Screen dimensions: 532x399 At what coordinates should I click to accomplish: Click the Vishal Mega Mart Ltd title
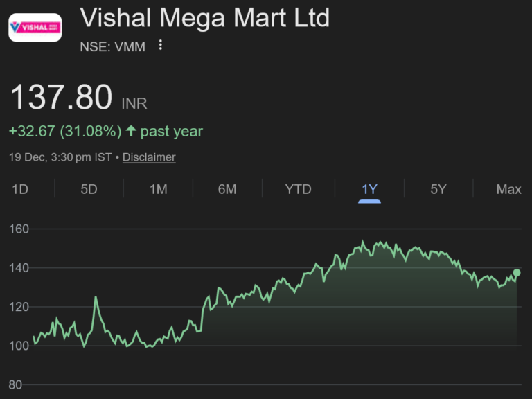pyautogui.click(x=205, y=17)
